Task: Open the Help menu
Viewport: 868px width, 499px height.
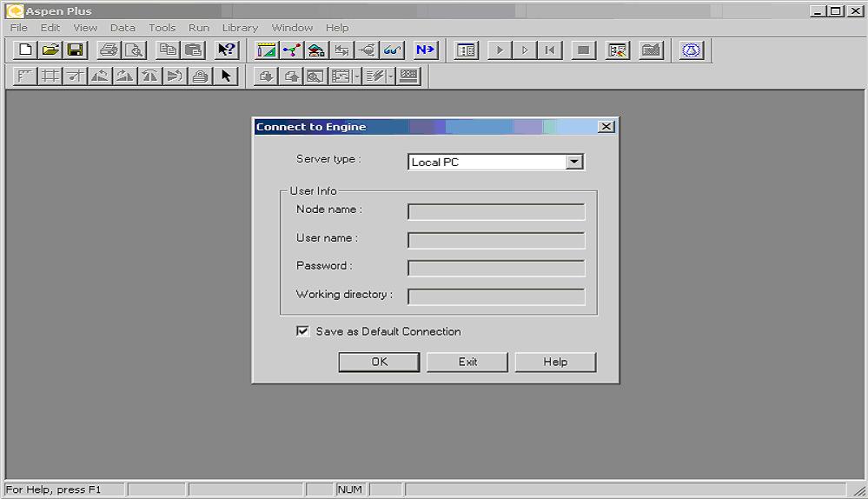Action: 336,28
